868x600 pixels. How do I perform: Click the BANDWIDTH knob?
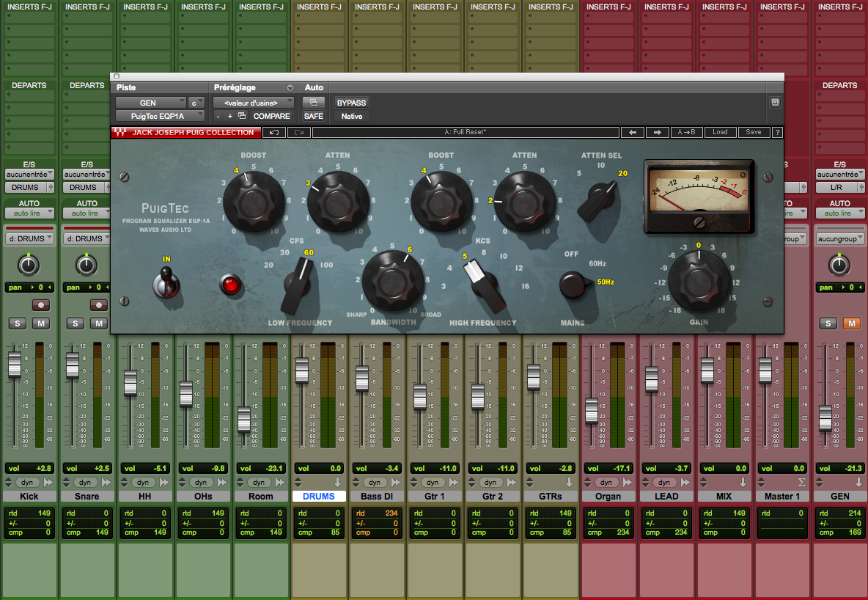coord(393,281)
